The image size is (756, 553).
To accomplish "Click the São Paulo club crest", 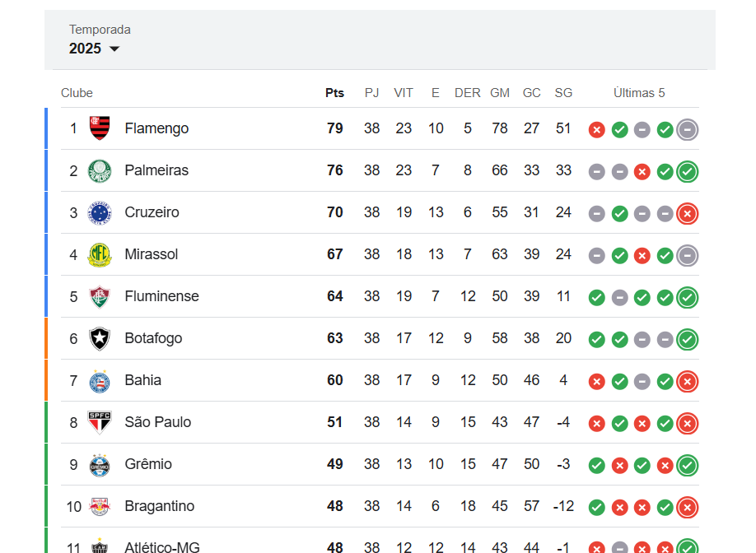I will (100, 422).
